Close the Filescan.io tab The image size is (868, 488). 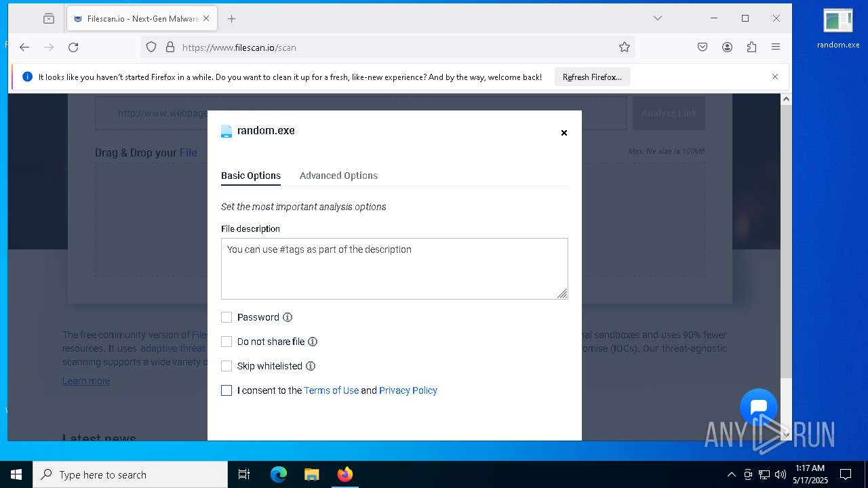click(206, 19)
